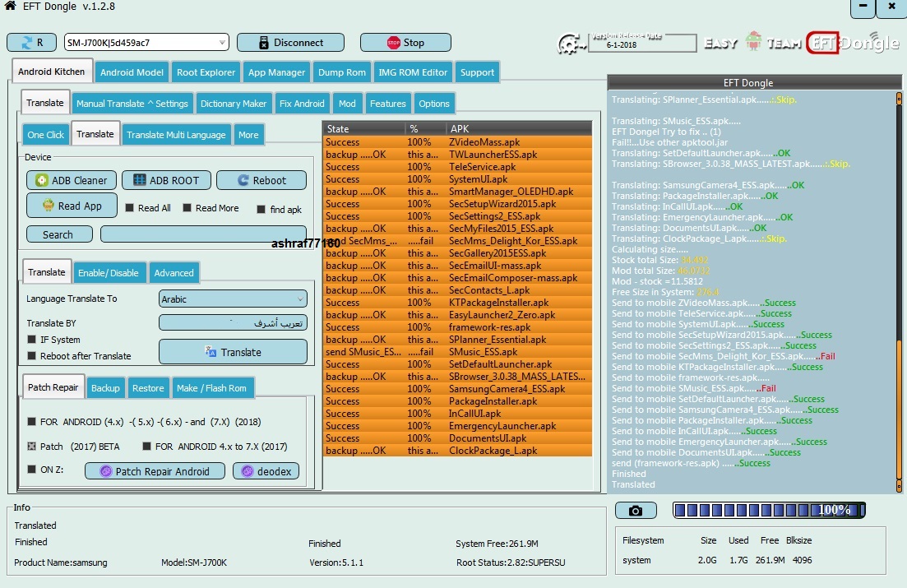This screenshot has height=588, width=907.
Task: Check FOR ANDROID (4.x)-(7.X) (2018) option
Action: click(32, 421)
